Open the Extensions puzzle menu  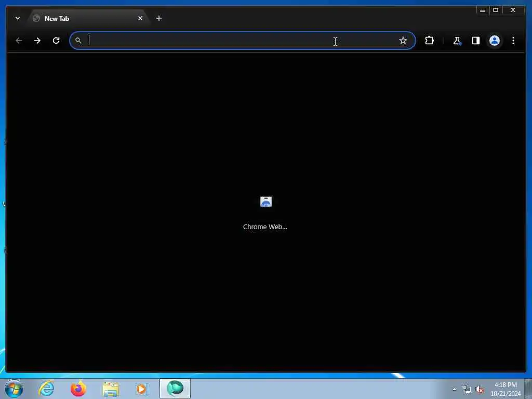429,41
